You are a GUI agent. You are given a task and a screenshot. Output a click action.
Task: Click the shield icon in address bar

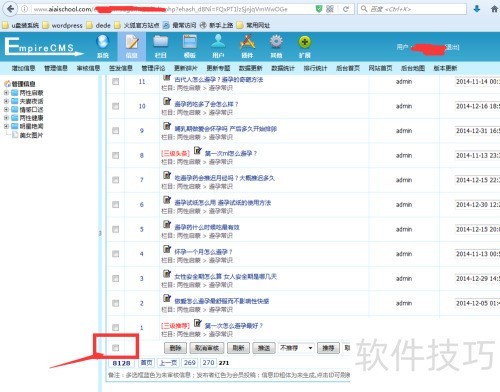(x=319, y=9)
